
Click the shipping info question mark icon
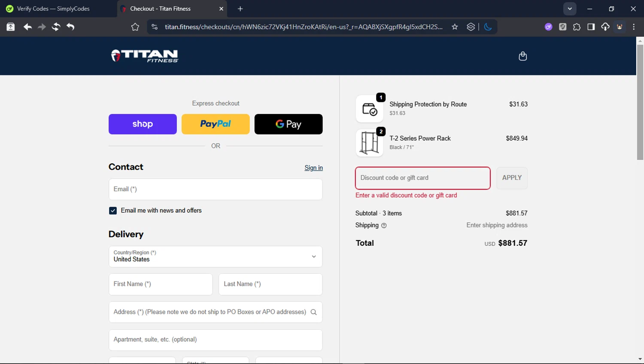(x=384, y=226)
